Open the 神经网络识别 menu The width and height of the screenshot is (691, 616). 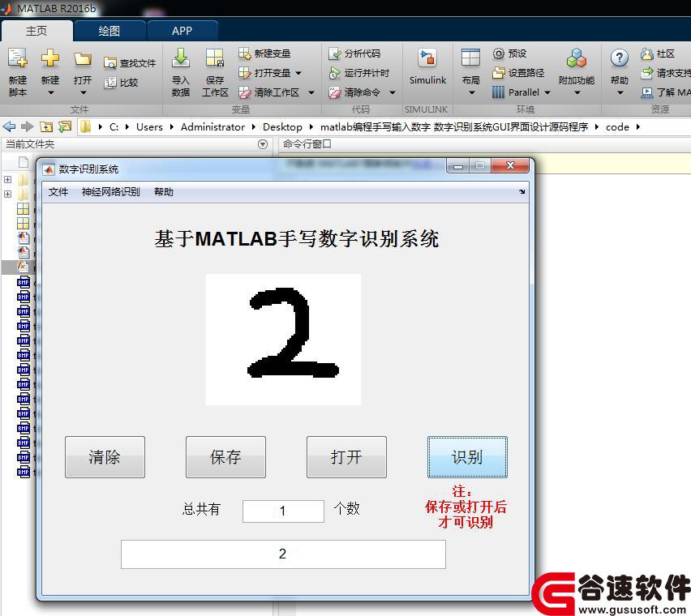click(110, 192)
